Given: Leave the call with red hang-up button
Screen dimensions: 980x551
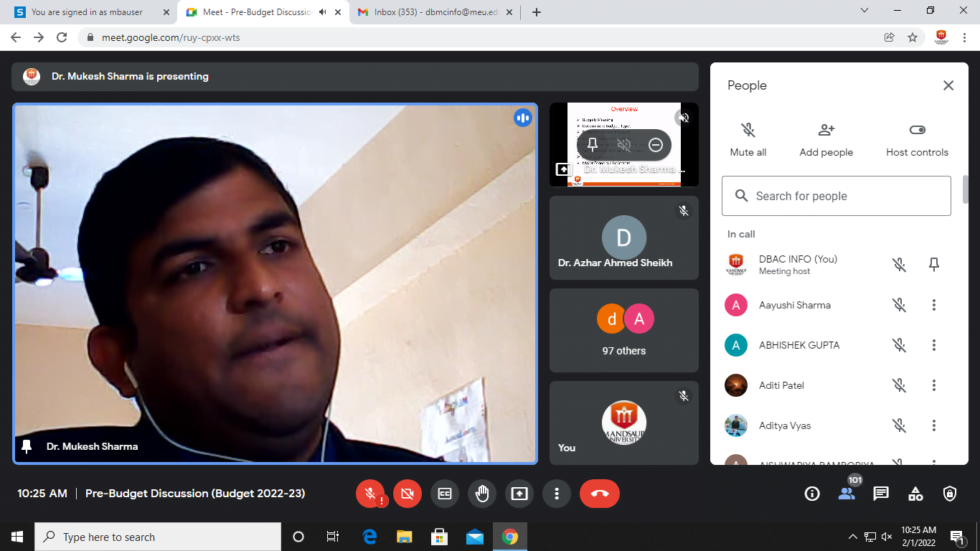Looking at the screenshot, I should 600,494.
